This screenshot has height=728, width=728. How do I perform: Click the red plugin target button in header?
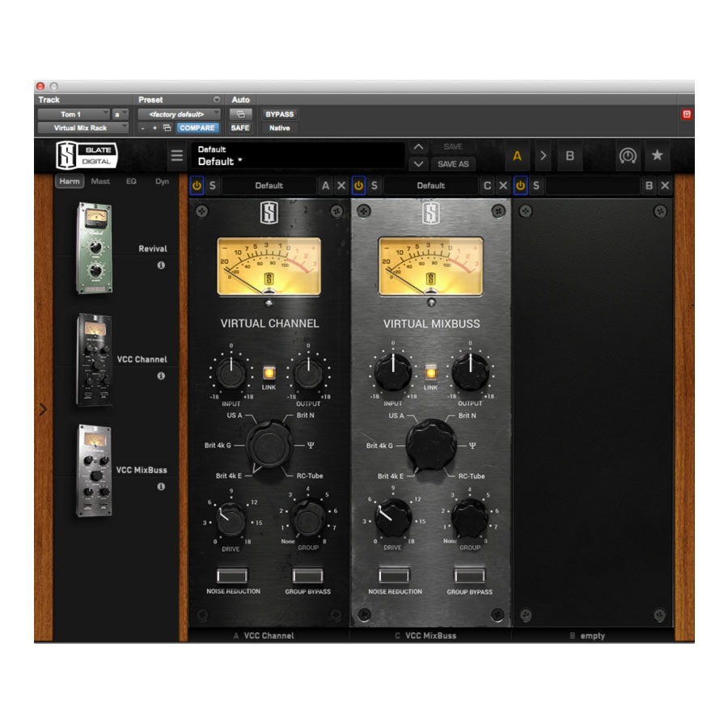click(x=687, y=114)
